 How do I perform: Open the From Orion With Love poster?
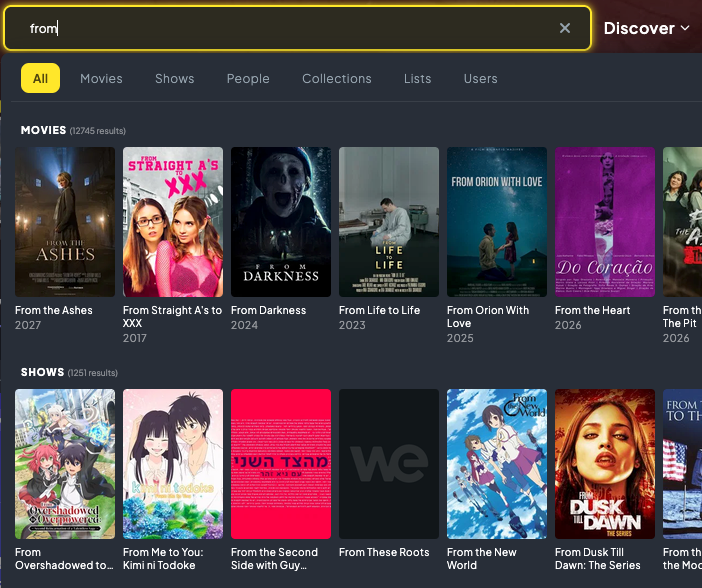point(497,222)
